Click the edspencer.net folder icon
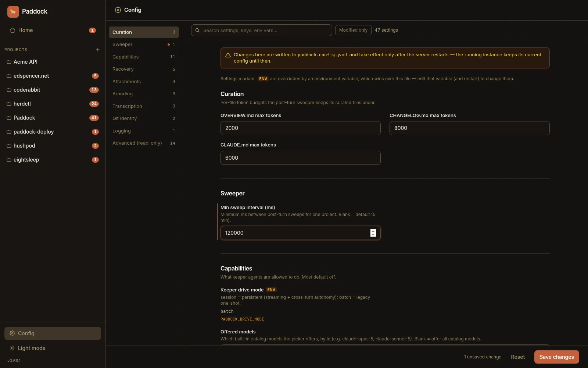The height and width of the screenshot is (368, 588). coord(9,76)
